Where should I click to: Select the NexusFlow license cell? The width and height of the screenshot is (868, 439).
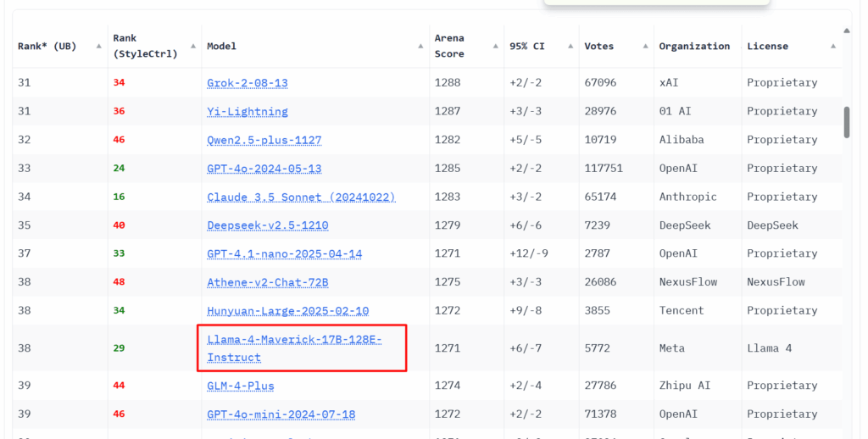(776, 281)
